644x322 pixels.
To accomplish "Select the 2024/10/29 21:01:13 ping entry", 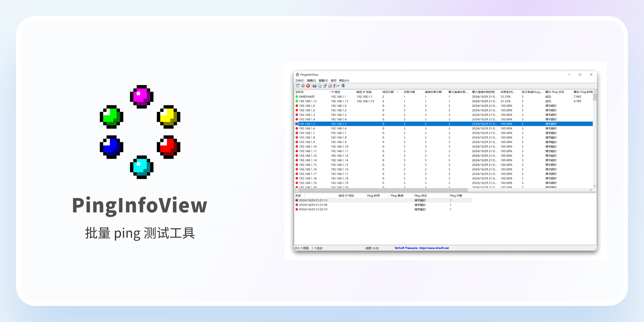I will click(x=383, y=200).
